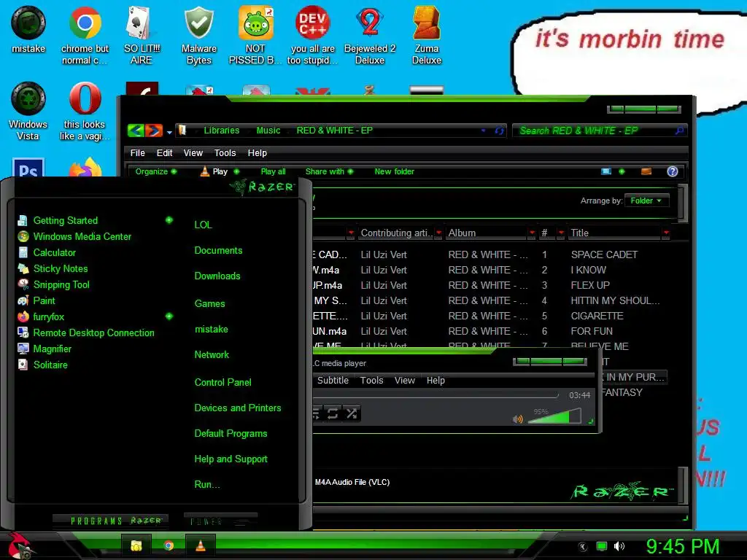This screenshot has width=747, height=560.
Task: Open the Explorer Edit menu
Action: 164,153
